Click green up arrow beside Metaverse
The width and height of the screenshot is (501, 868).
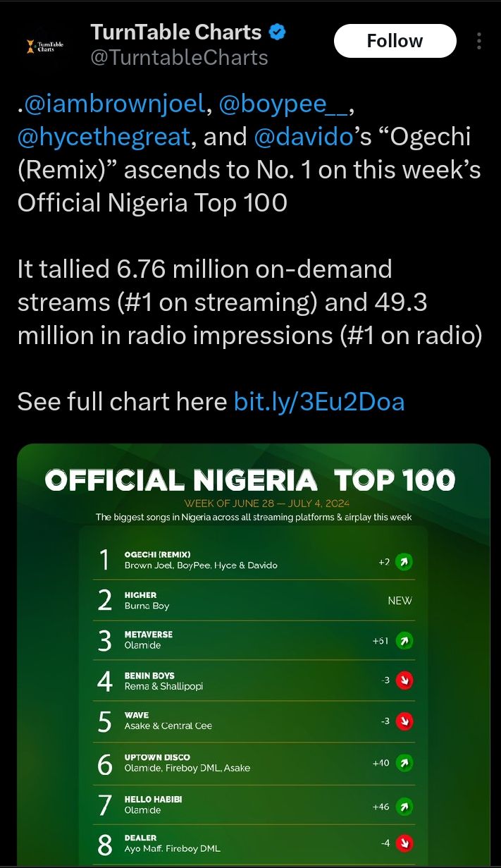click(x=404, y=641)
